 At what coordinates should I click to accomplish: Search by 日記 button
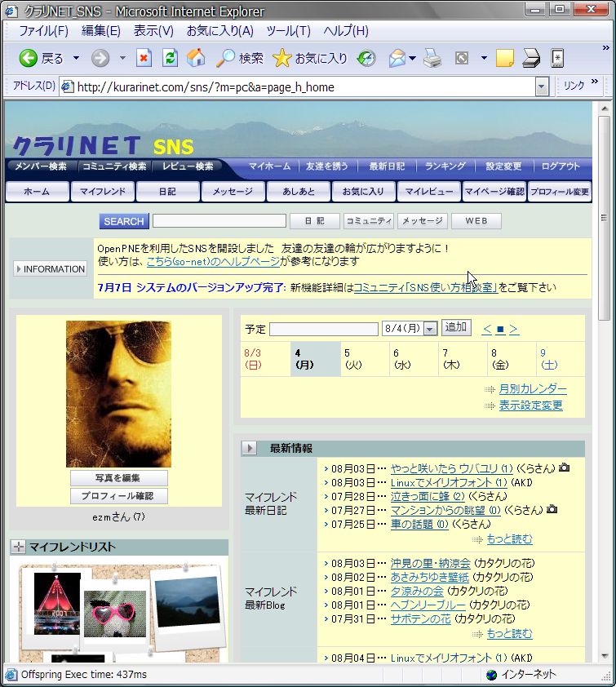click(315, 221)
